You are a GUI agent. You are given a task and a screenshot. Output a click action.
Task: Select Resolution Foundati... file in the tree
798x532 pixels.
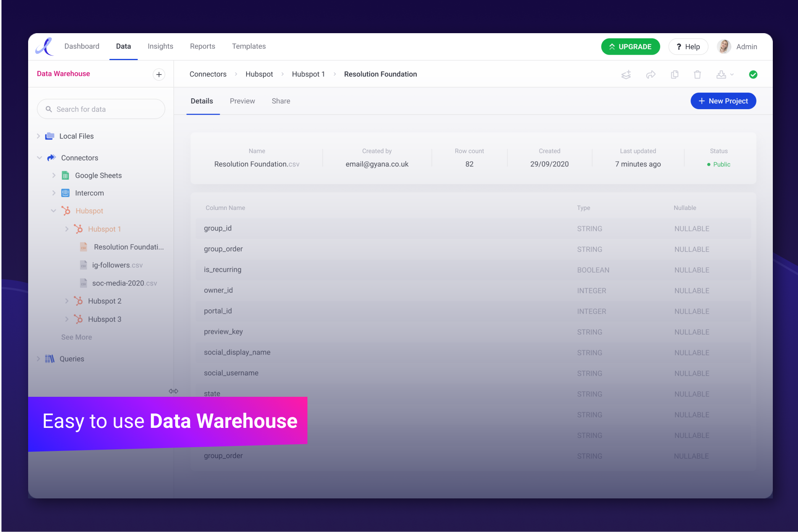[129, 247]
